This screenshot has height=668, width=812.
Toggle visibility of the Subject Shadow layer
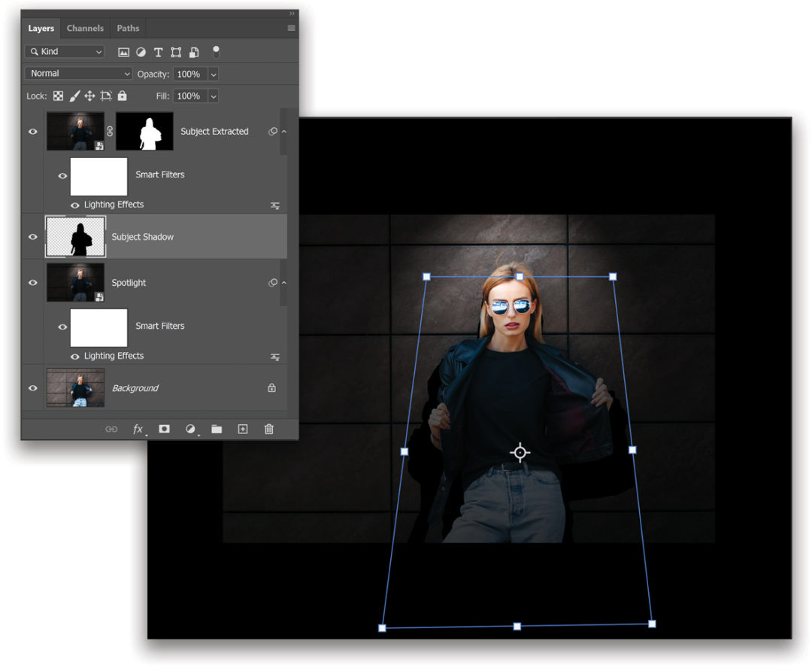point(32,235)
